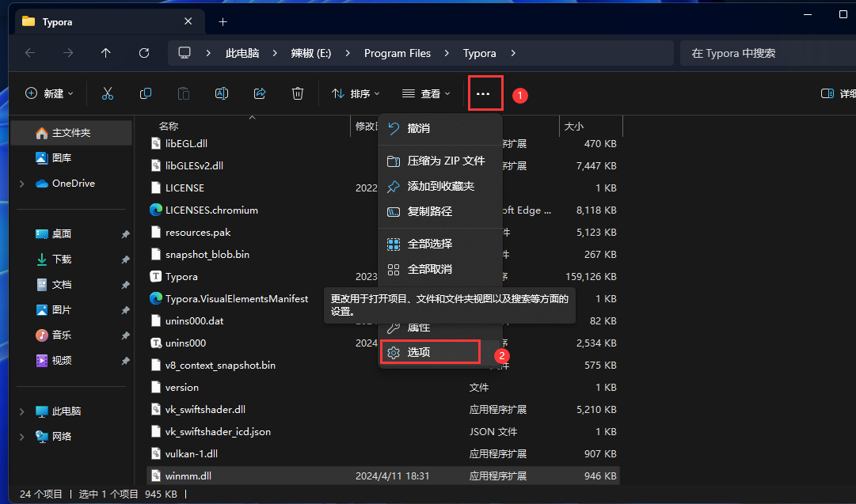The height and width of the screenshot is (504, 856).
Task: Open the 查看 view dropdown
Action: [426, 94]
